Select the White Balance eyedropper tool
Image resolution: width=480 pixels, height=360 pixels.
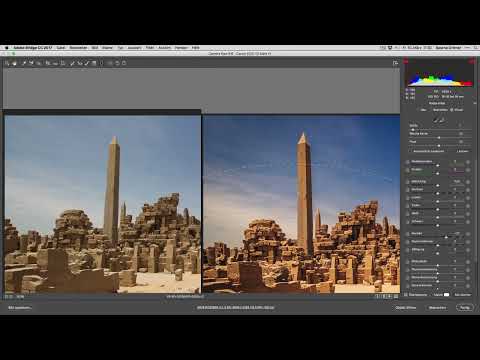24,63
